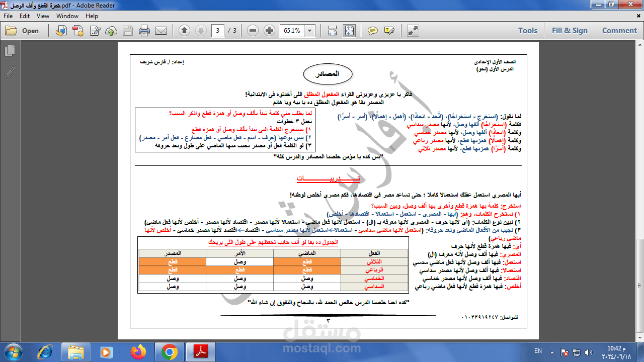Viewport: 644px width, 362px height.
Task: Click the current page number field
Action: [x=218, y=31]
